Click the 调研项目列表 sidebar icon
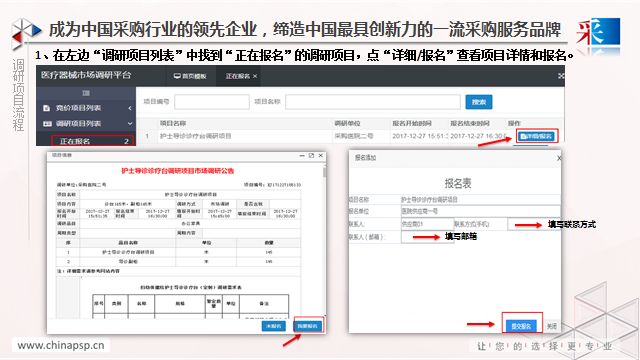The width and height of the screenshot is (640, 360). (x=47, y=124)
